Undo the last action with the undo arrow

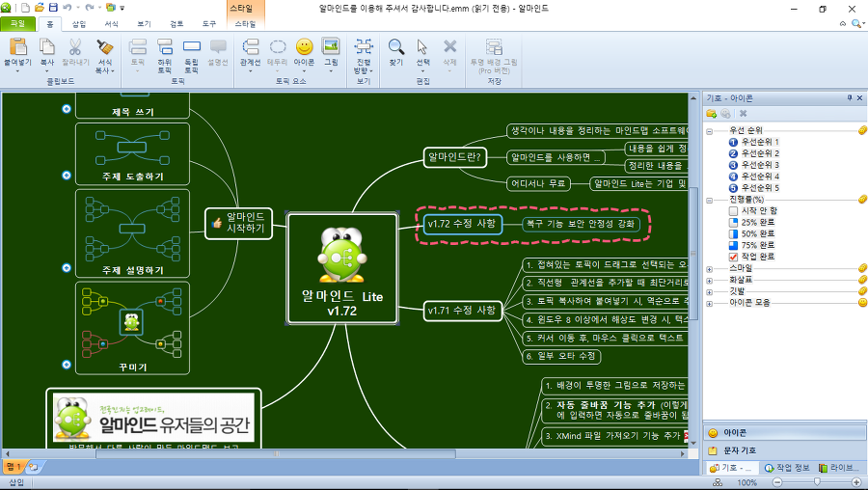point(67,8)
